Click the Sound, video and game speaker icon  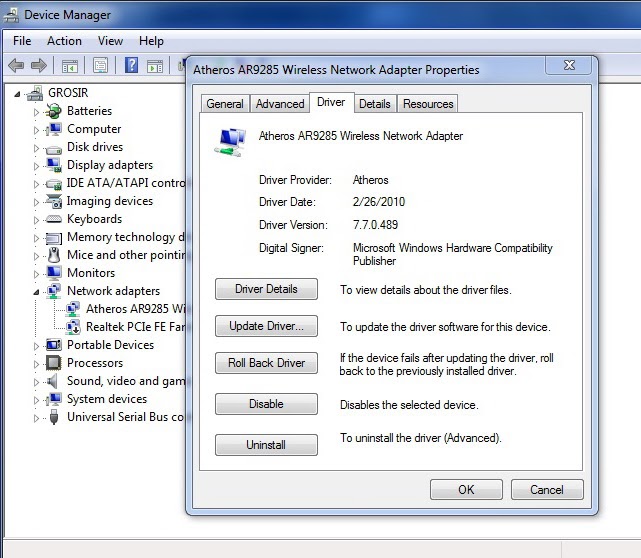coord(52,381)
